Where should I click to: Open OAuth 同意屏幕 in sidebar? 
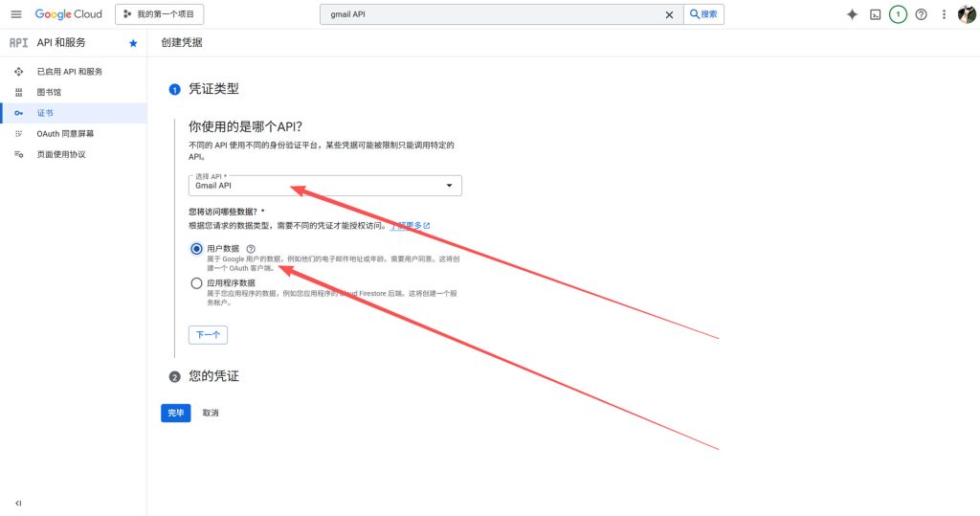click(x=65, y=134)
